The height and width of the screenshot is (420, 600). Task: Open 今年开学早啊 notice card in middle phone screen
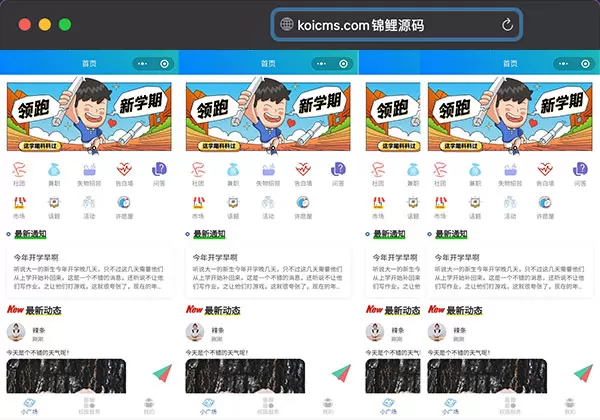point(268,272)
